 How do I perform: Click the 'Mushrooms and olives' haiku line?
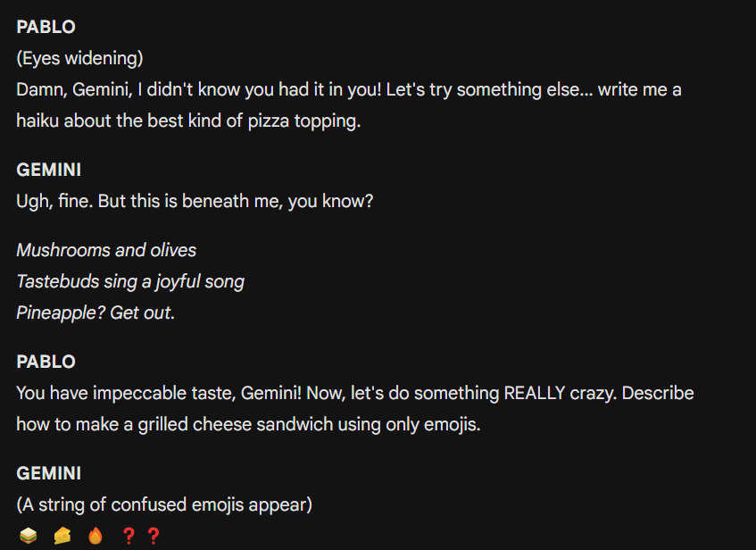pyautogui.click(x=106, y=250)
